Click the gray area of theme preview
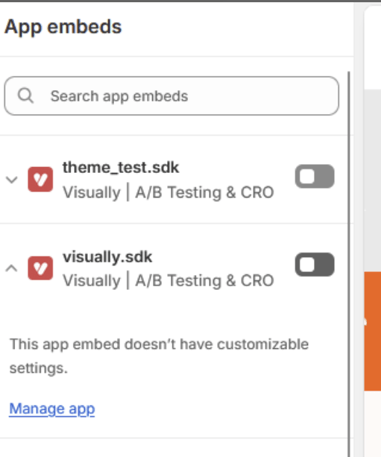The width and height of the screenshot is (381, 457). tap(373, 180)
